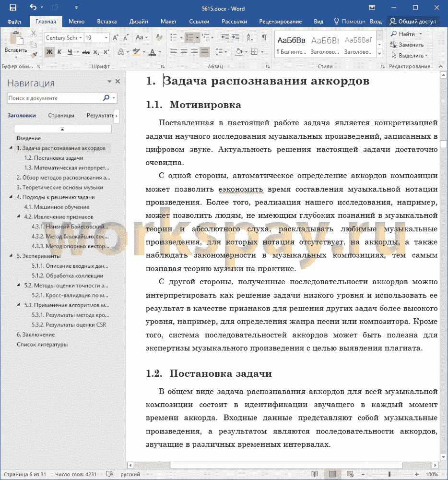Image resolution: width=448 pixels, height=480 pixels.
Task: Toggle Italic (К) formatting
Action: pyautogui.click(x=59, y=52)
